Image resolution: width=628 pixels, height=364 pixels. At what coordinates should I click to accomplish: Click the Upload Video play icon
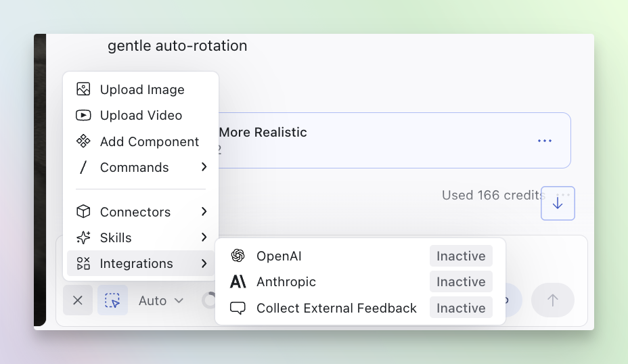(83, 115)
